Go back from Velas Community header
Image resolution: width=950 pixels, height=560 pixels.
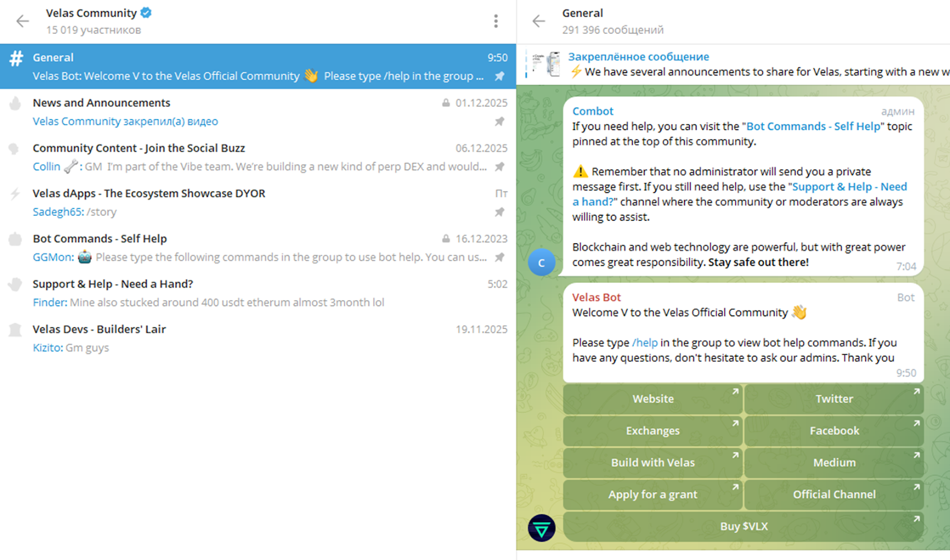23,21
